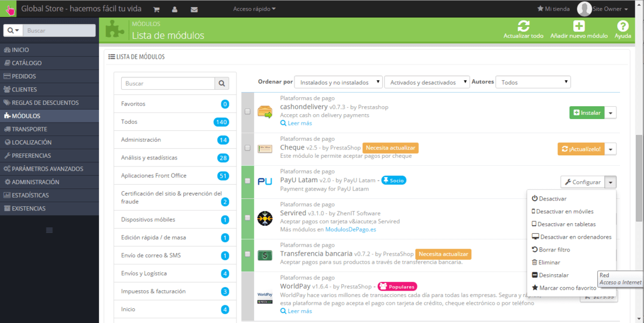Select Desactivar en ordenadores menu option
The width and height of the screenshot is (644, 323).
571,237
